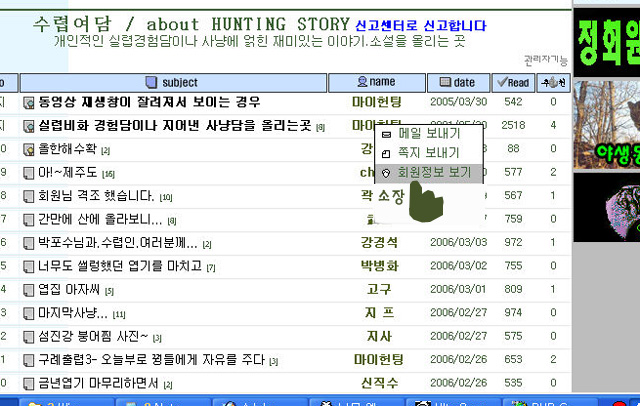
Task: Sort posts by the date column header
Action: pos(457,81)
